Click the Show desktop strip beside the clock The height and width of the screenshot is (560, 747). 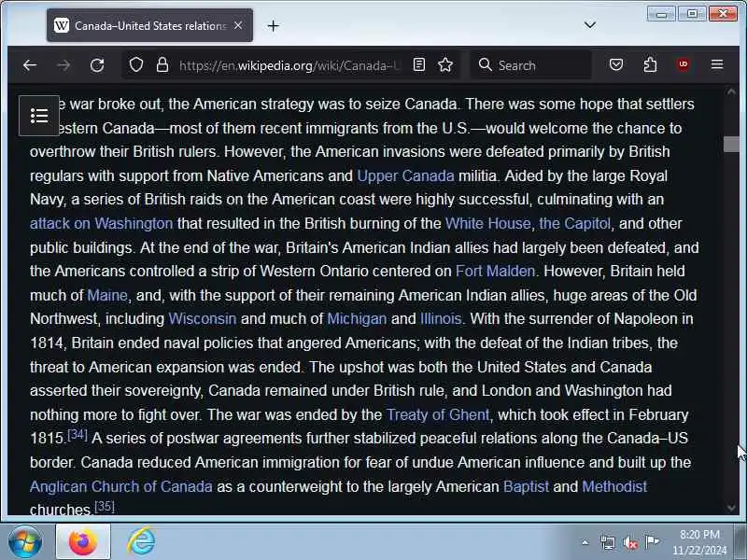[x=740, y=541]
